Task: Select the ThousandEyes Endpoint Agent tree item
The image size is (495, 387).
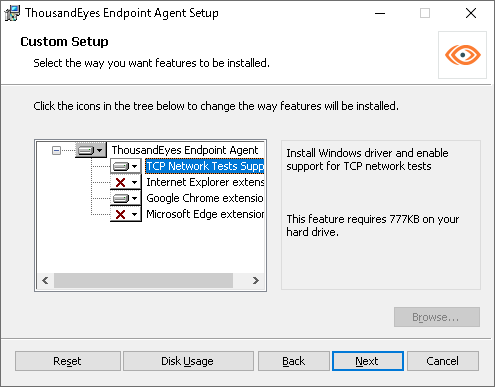Action: (185, 150)
